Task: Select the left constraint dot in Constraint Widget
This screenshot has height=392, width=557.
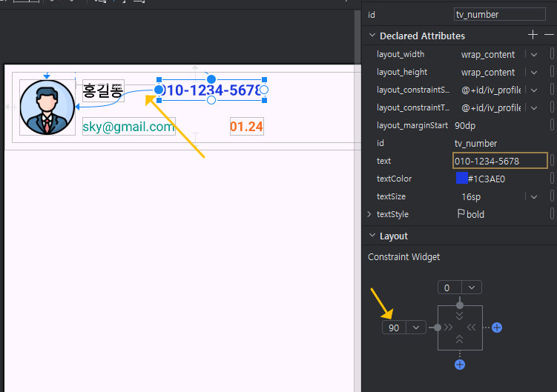Action: (x=438, y=328)
